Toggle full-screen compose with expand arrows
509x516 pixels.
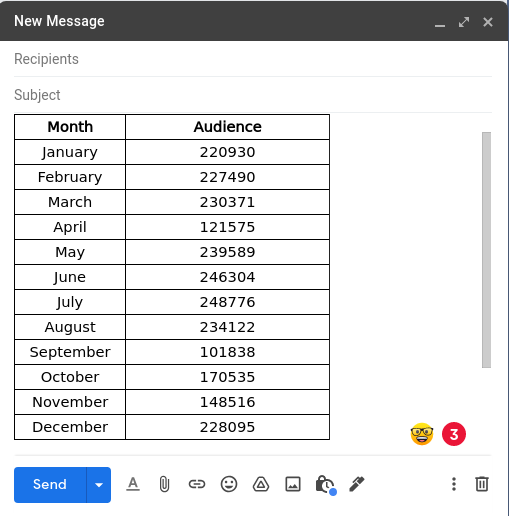(464, 22)
